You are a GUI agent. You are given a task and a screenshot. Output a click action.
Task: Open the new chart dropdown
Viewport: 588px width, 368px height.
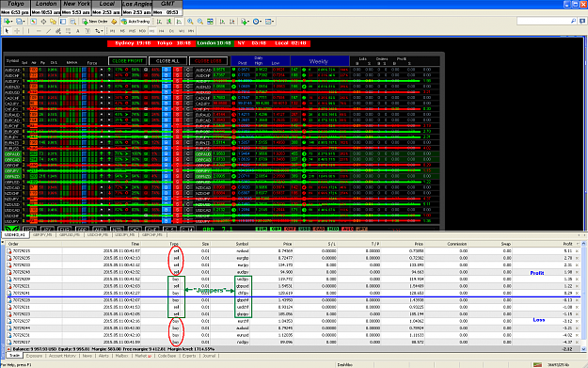(9, 22)
